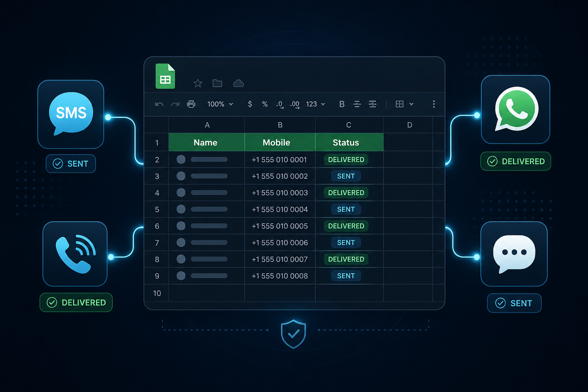The height and width of the screenshot is (392, 588).
Task: Select cell with +1 555 010 0008
Action: point(280,276)
